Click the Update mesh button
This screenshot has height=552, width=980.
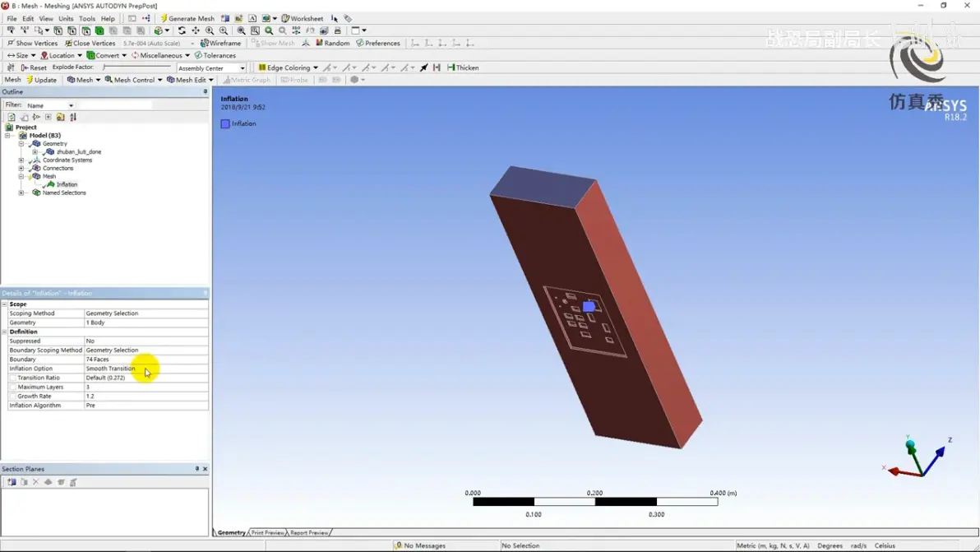(41, 80)
